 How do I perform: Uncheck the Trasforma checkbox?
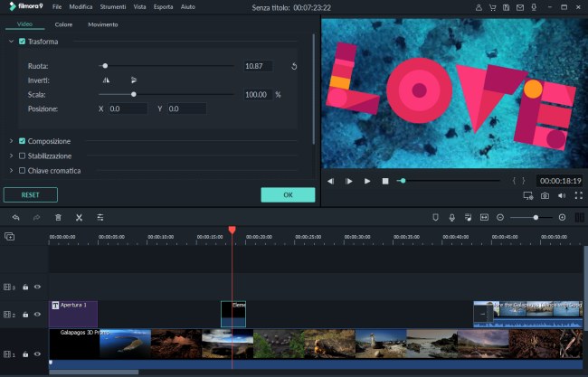pos(23,42)
